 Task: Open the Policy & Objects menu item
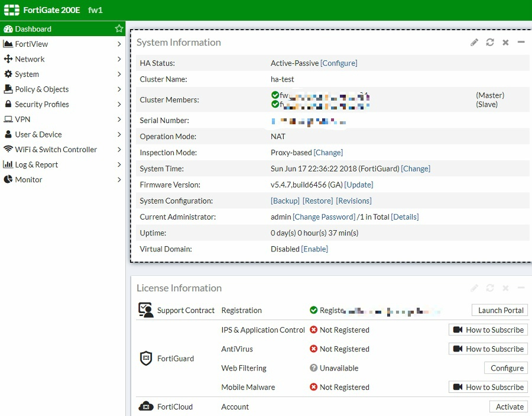click(x=63, y=89)
